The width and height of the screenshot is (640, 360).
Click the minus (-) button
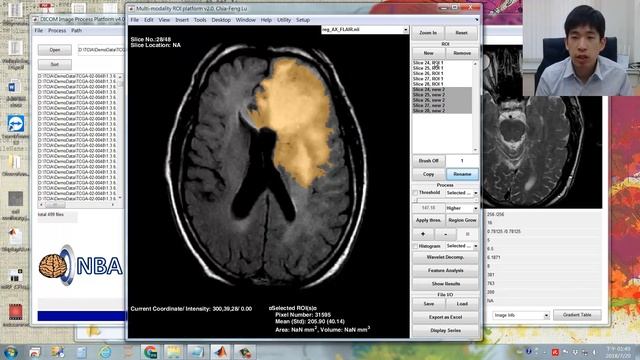coord(445,234)
